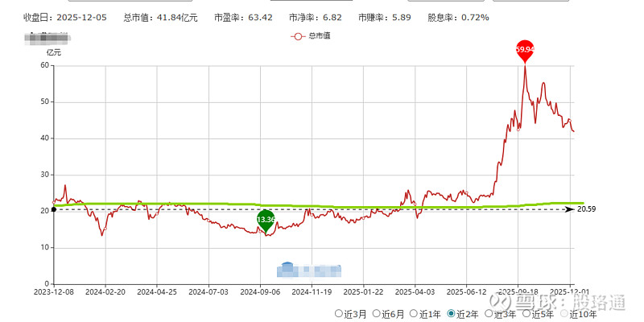
Task: Click the red 59.94 peak marker
Action: 525,50
